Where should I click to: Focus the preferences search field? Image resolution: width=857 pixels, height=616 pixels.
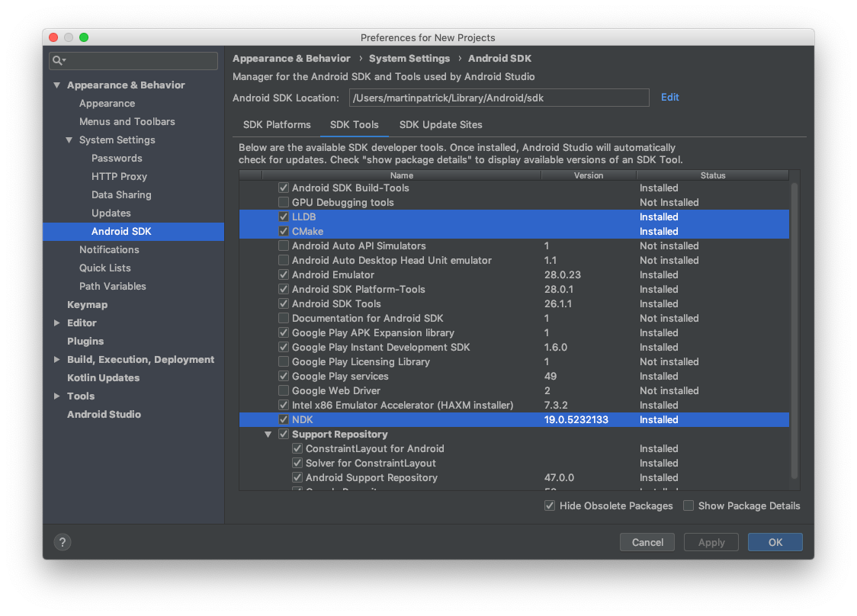133,60
